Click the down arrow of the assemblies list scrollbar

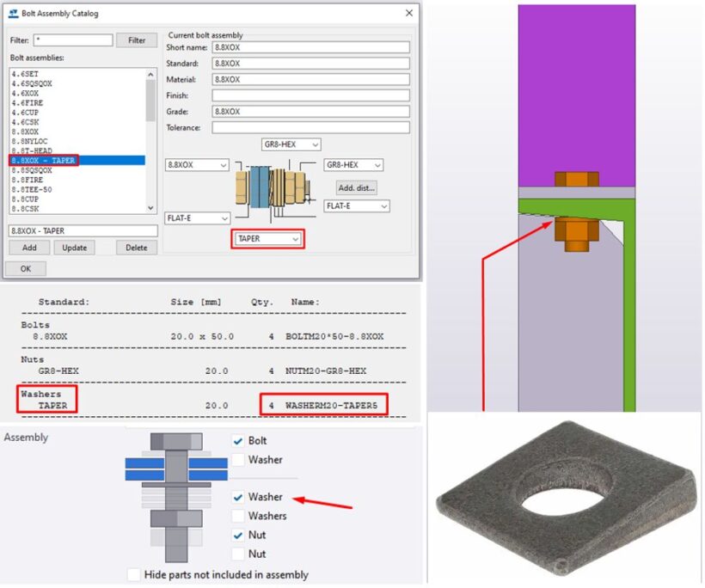click(150, 207)
